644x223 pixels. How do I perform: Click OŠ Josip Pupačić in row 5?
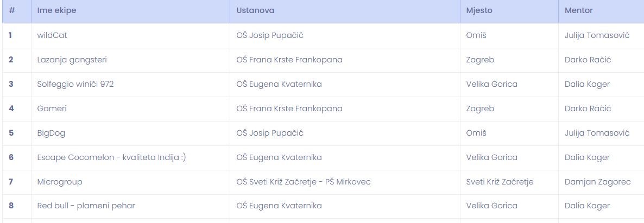coord(270,133)
